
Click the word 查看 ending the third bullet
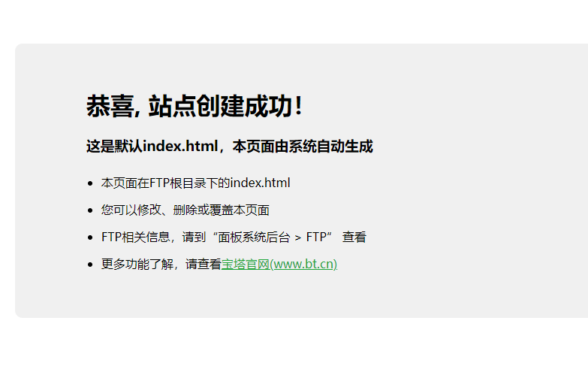[354, 237]
